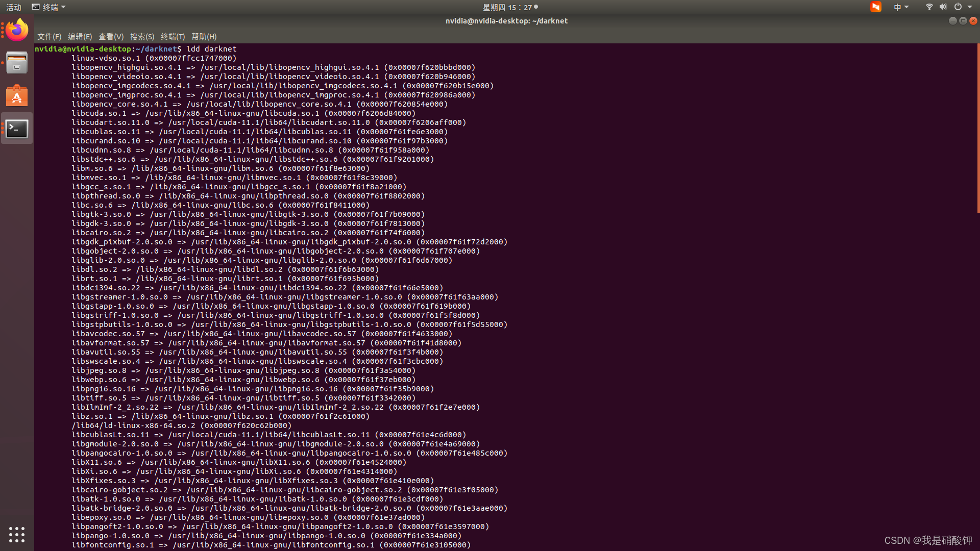Click the libcairo-gobject.so.2 line
The width and height of the screenshot is (980, 551).
285,490
